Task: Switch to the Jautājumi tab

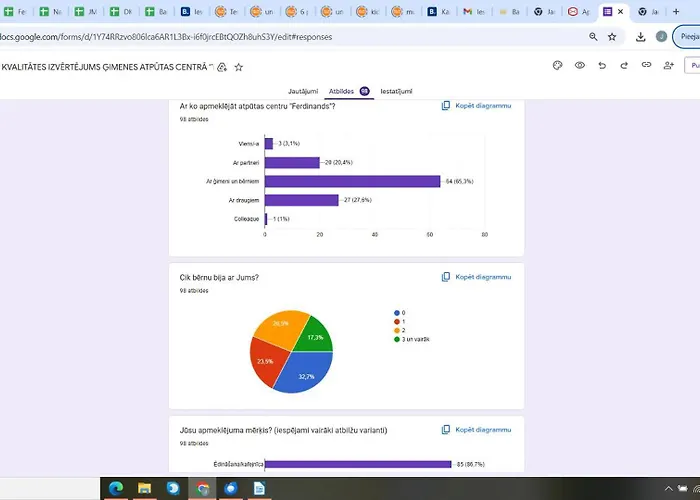Action: [303, 91]
